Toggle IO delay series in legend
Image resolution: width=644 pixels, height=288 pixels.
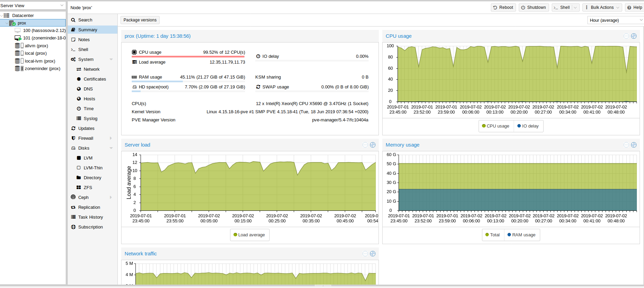click(x=528, y=126)
